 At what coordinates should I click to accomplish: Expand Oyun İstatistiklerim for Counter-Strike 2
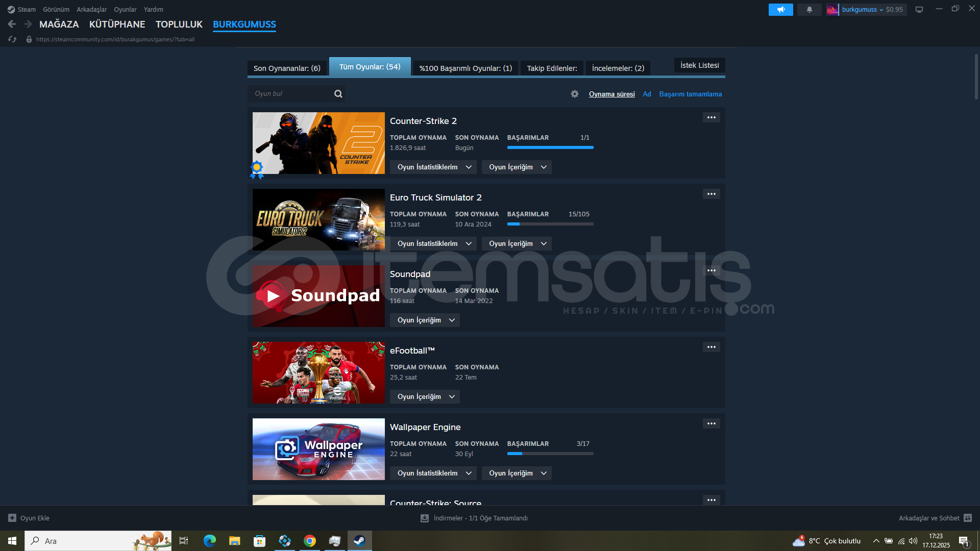click(433, 167)
